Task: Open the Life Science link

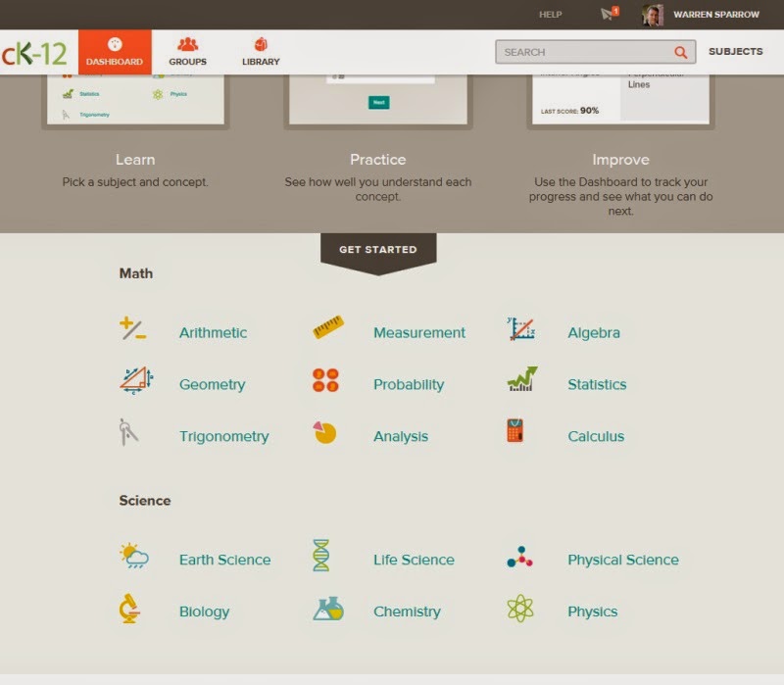Action: pos(414,560)
